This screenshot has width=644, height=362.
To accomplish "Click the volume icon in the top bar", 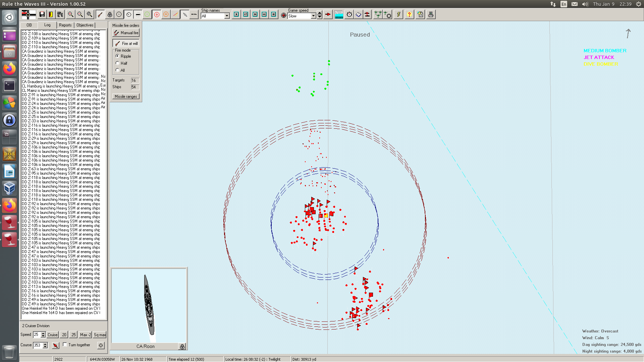I will coord(585,4).
